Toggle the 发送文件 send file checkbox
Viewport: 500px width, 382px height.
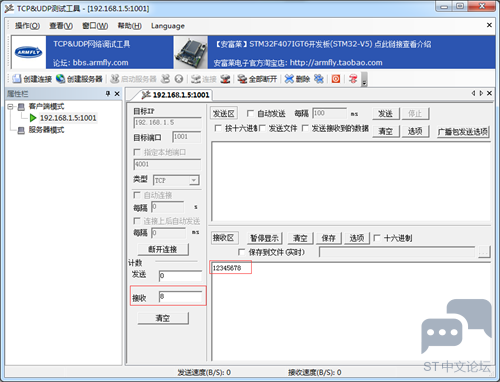tap(262, 128)
